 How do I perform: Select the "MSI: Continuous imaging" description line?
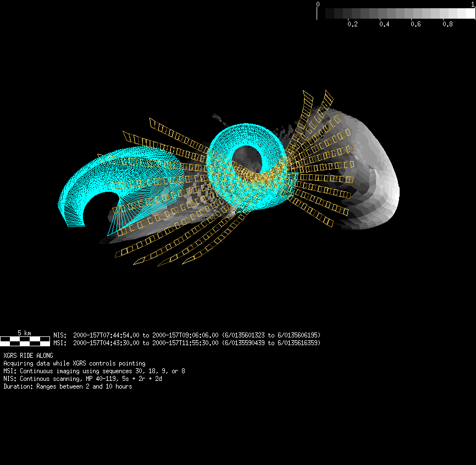[x=94, y=371]
